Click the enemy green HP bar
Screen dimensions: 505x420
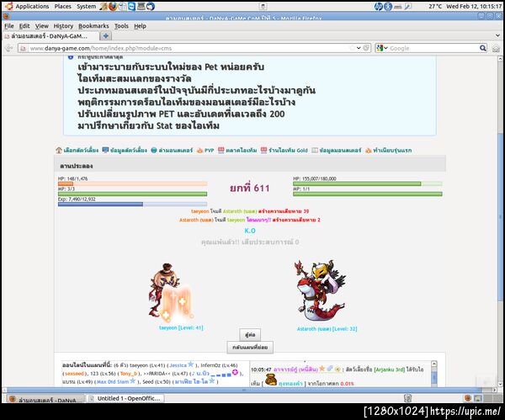pyautogui.click(x=368, y=183)
